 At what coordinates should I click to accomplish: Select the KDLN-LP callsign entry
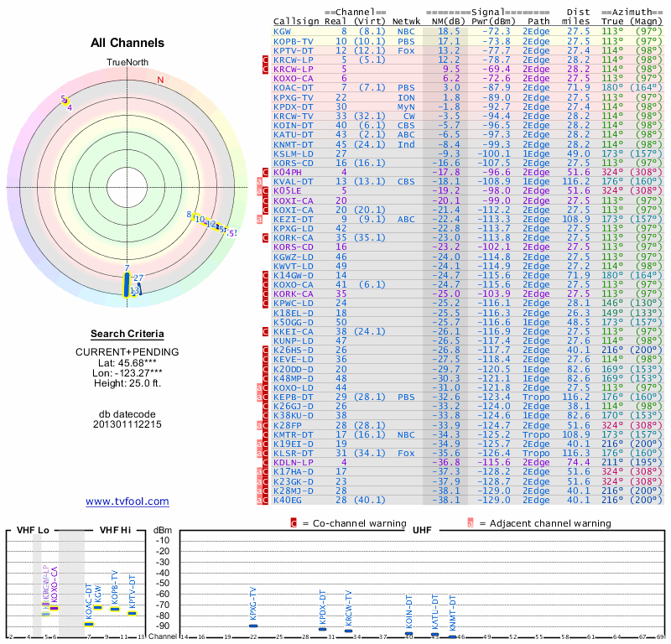(x=293, y=462)
